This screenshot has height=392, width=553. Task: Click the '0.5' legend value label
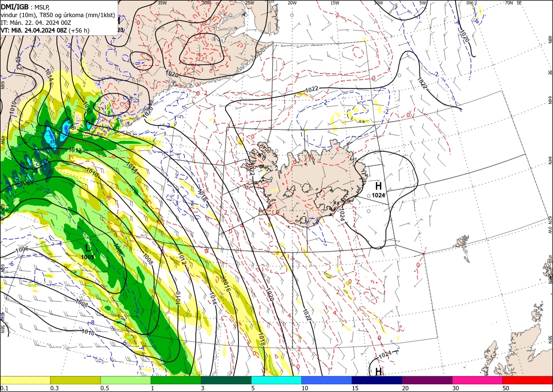(x=105, y=388)
